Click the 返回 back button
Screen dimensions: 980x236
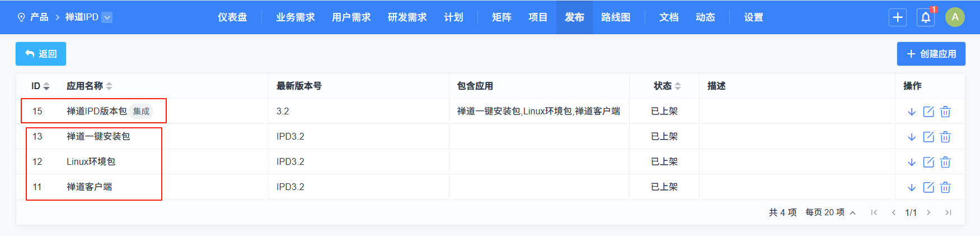(x=41, y=54)
